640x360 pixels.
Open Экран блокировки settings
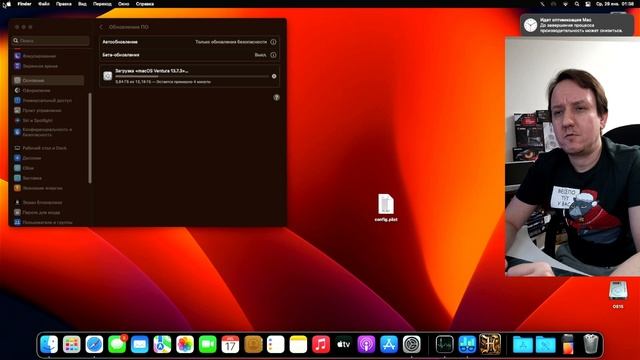click(38, 202)
